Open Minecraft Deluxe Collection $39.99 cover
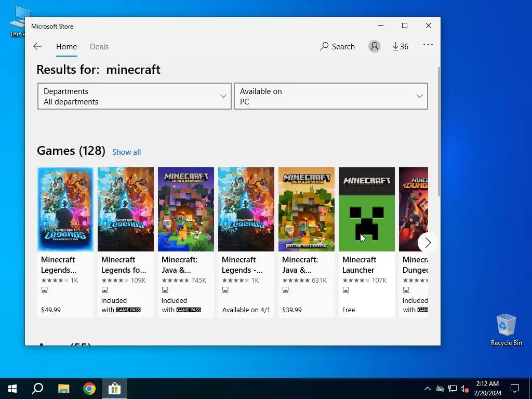 tap(307, 209)
